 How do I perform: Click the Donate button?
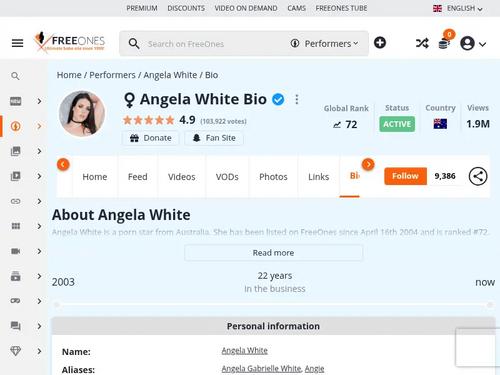(x=151, y=138)
